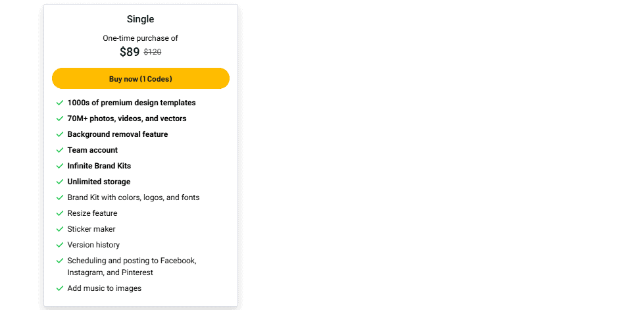The image size is (644, 310).
Task: Click the Single plan heading
Action: 140,19
